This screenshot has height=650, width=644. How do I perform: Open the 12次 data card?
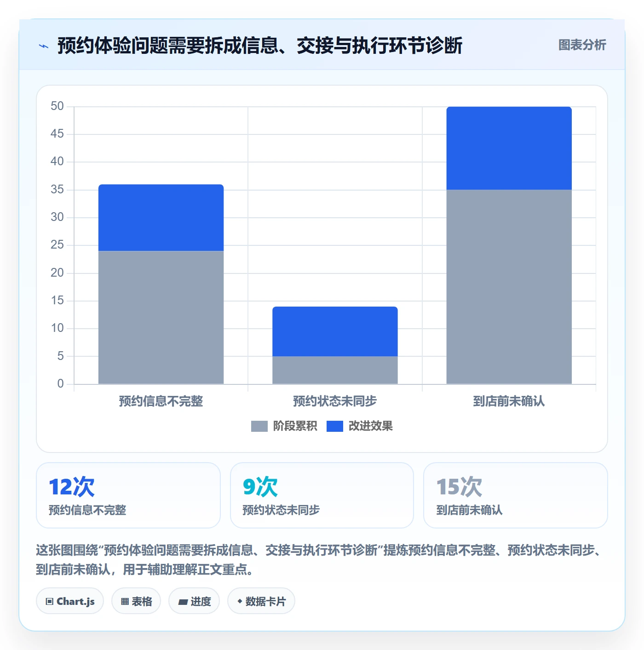pos(128,495)
